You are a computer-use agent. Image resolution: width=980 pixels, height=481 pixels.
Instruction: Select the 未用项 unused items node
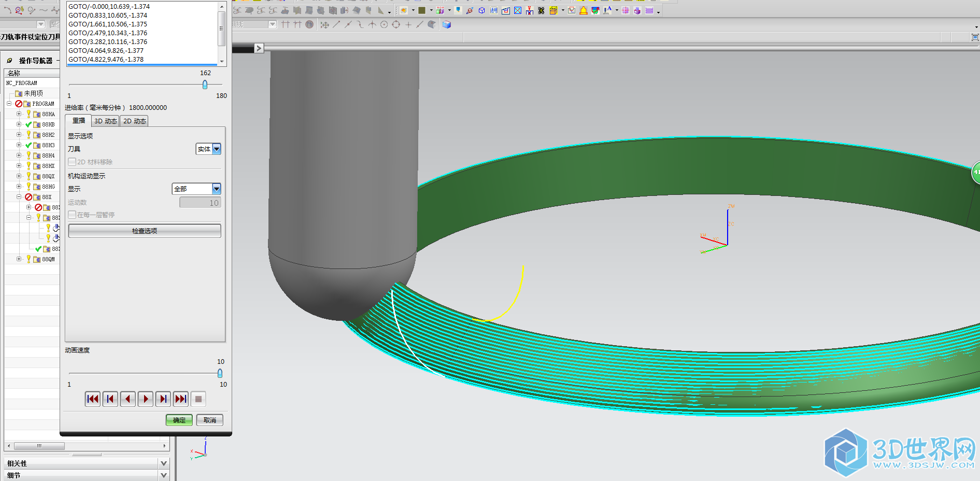[33, 93]
